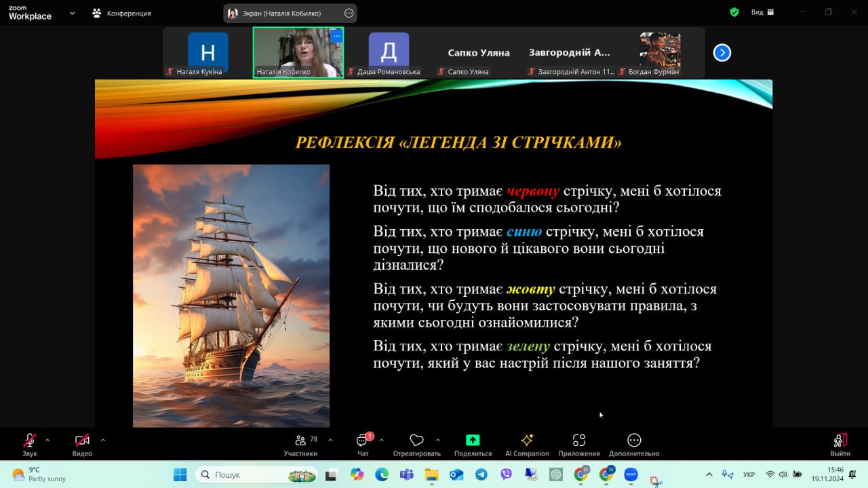Viewport: 868px width, 488px height.
Task: Unmute microphone with the Звук button
Action: [30, 441]
